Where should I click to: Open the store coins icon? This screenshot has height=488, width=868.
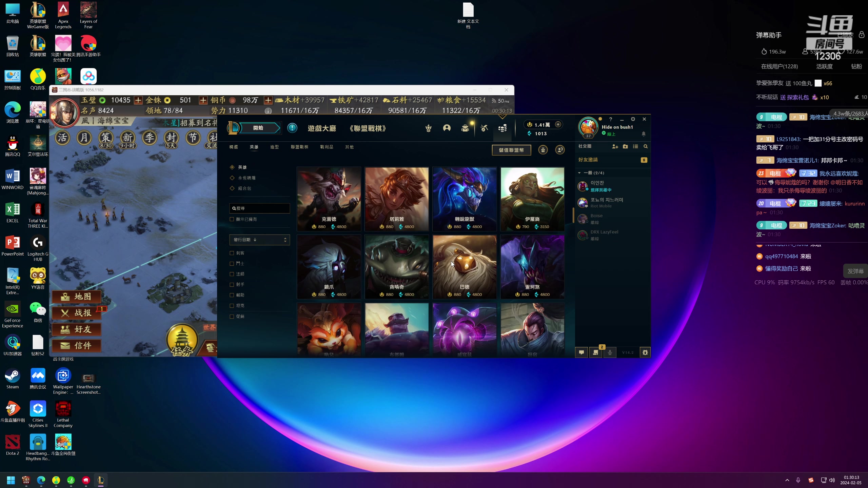point(502,128)
